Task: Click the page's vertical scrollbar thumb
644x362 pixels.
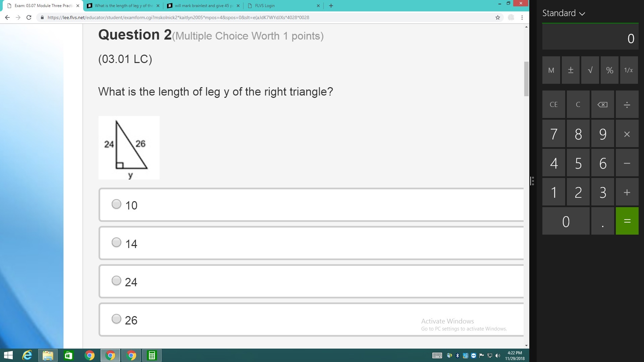Action: coord(526,79)
